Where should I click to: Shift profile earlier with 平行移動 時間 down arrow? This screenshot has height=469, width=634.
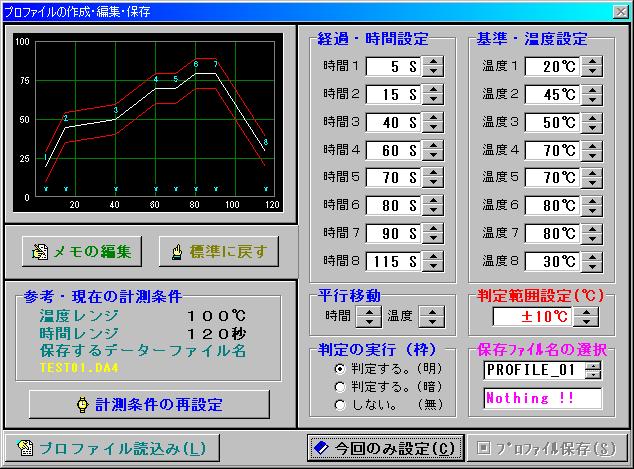[x=369, y=321]
